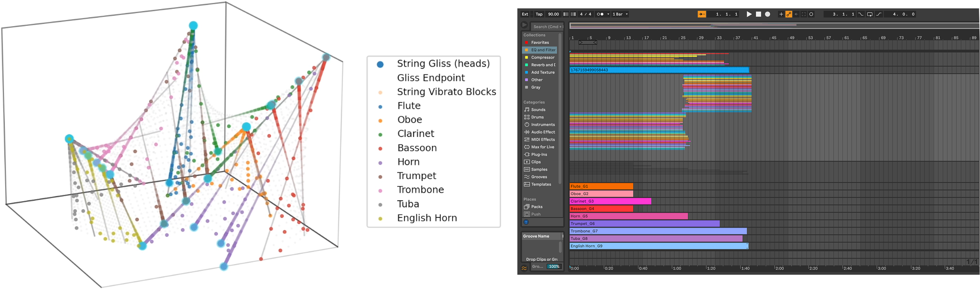Image resolution: width=980 pixels, height=291 pixels.
Task: Toggle the Automation Arm button
Action: (x=789, y=14)
